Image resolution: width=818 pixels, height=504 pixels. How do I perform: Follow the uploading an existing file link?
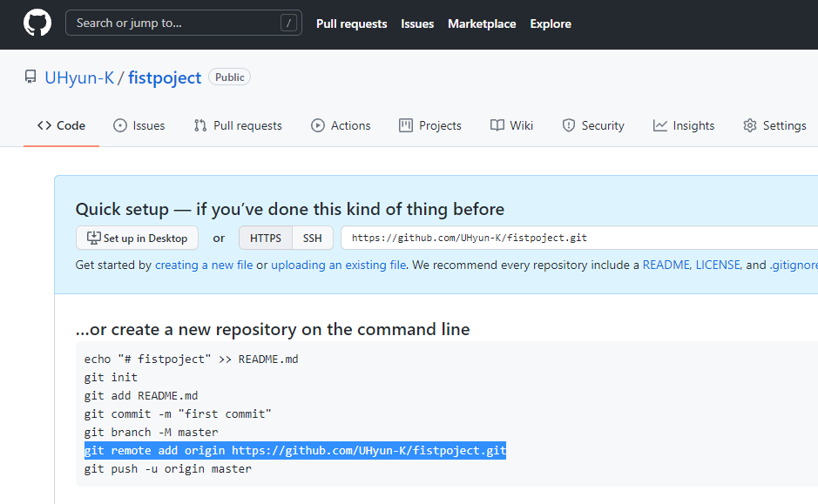pyautogui.click(x=339, y=265)
